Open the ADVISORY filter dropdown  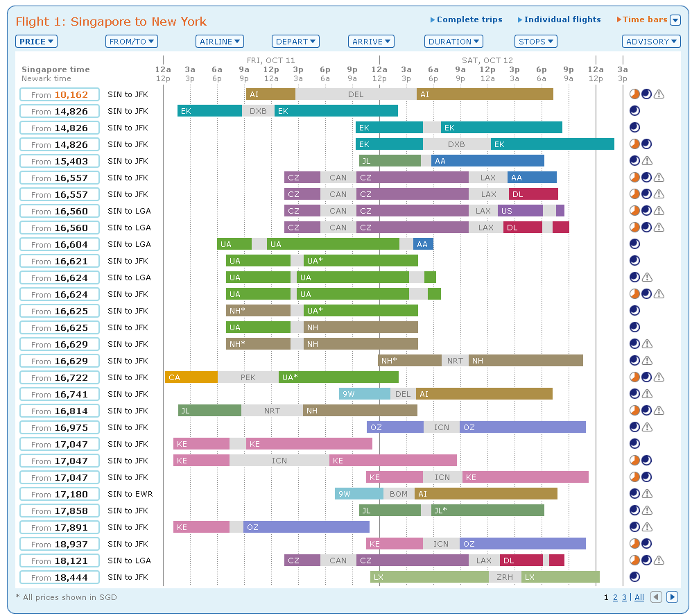pyautogui.click(x=650, y=42)
